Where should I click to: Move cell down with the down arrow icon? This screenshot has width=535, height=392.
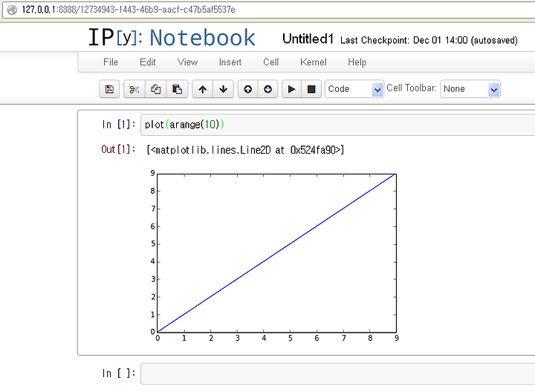pos(224,89)
